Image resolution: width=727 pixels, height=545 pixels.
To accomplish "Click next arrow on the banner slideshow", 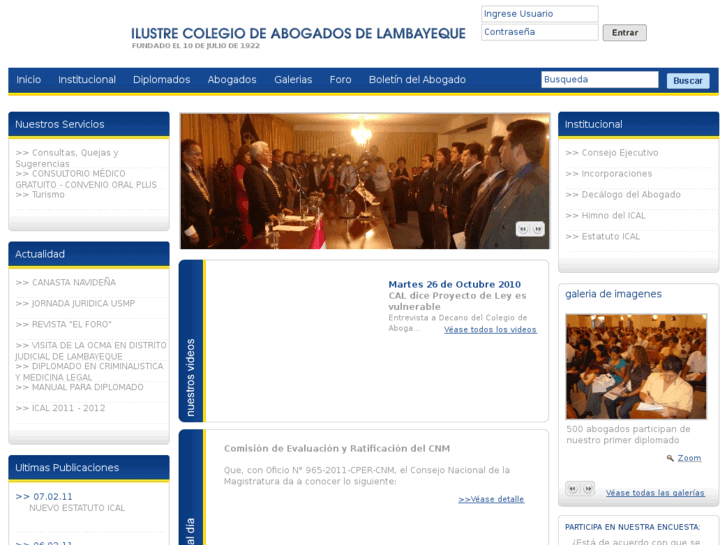I will coord(538,229).
